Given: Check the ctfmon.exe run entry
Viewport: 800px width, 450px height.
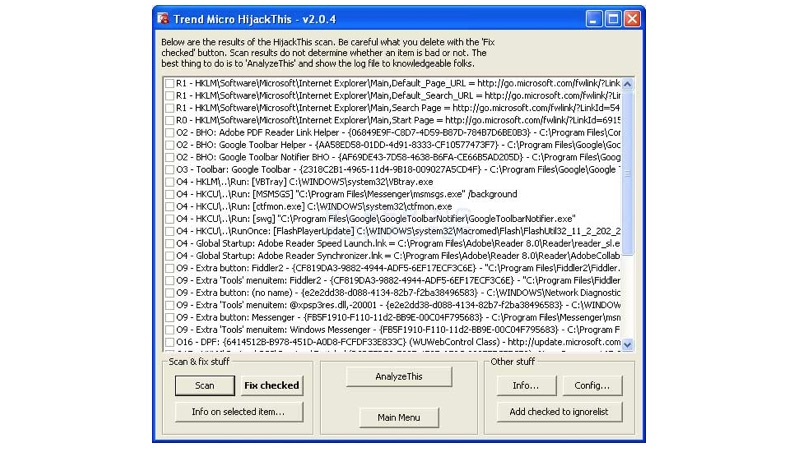Looking at the screenshot, I should coord(169,207).
